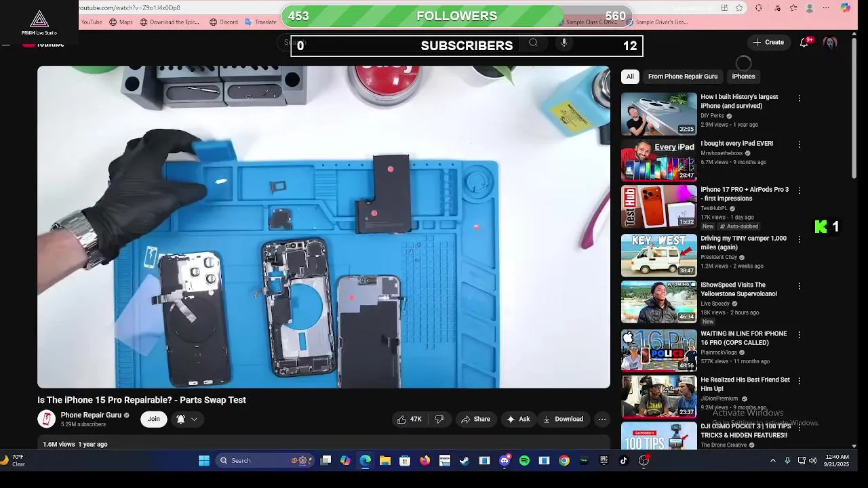The width and height of the screenshot is (868, 488).
Task: Start voice search with the microphone icon
Action: (564, 43)
